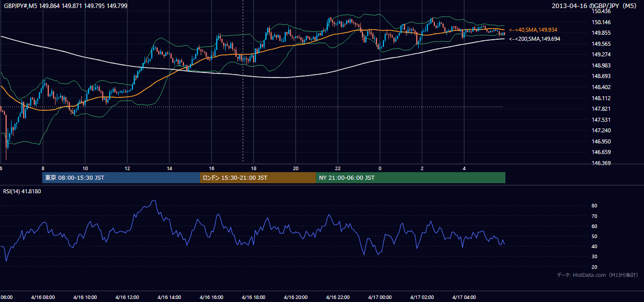
Task: Click price axis value 150.436
Action: coord(602,12)
